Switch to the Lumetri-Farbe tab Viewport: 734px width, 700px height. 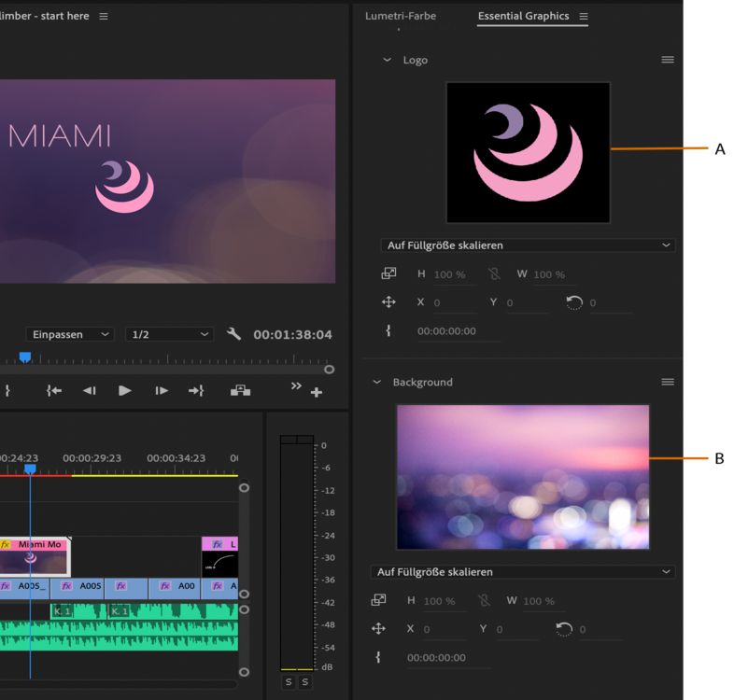click(x=401, y=16)
